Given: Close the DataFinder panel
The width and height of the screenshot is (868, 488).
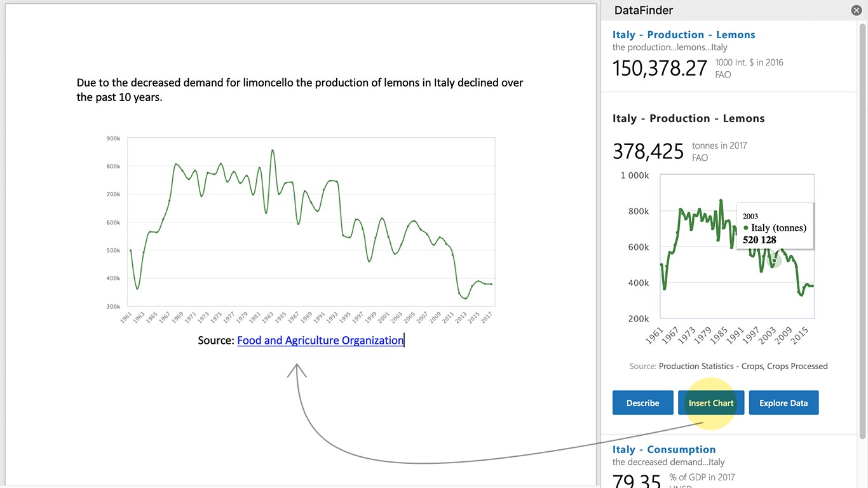Looking at the screenshot, I should [x=856, y=10].
